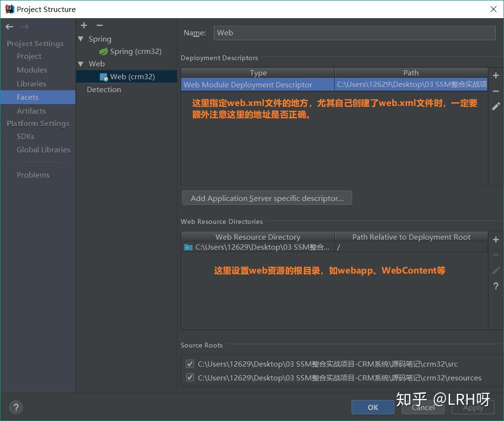Click the remove facet minus icon

click(x=99, y=25)
